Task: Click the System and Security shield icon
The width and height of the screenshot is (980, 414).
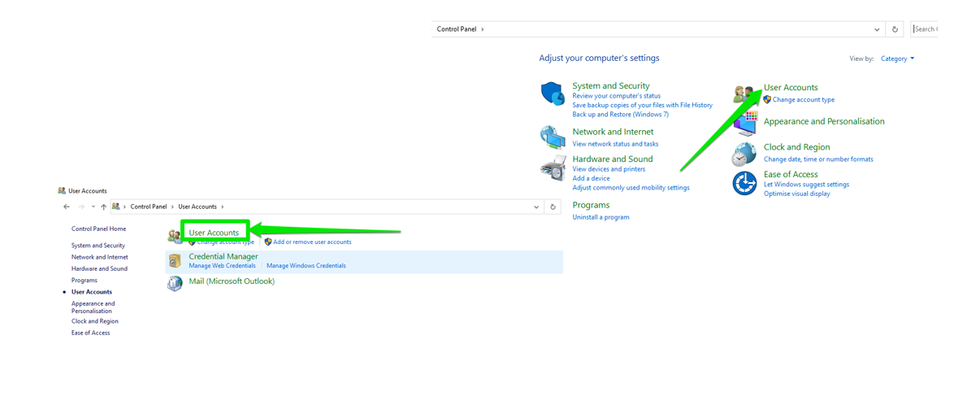Action: click(x=553, y=94)
